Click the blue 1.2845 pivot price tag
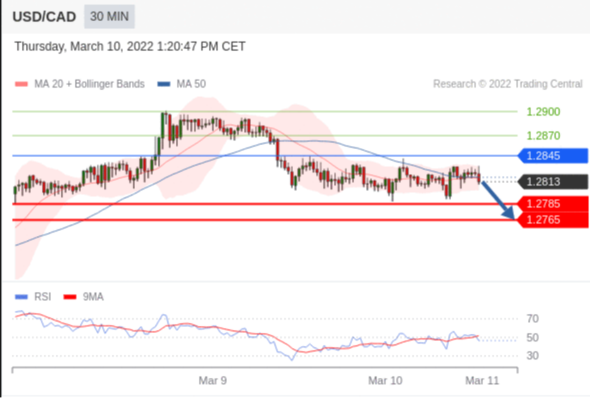This screenshot has width=590, height=399. pos(553,156)
